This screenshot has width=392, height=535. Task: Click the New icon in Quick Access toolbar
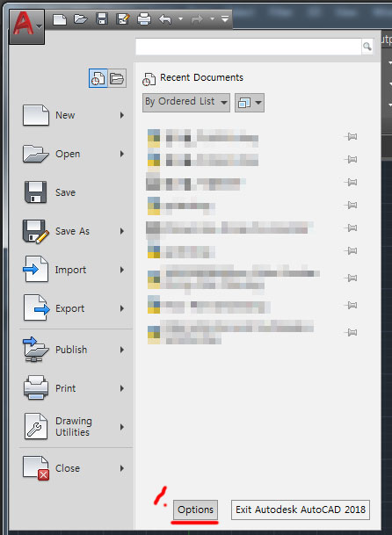pyautogui.click(x=60, y=19)
